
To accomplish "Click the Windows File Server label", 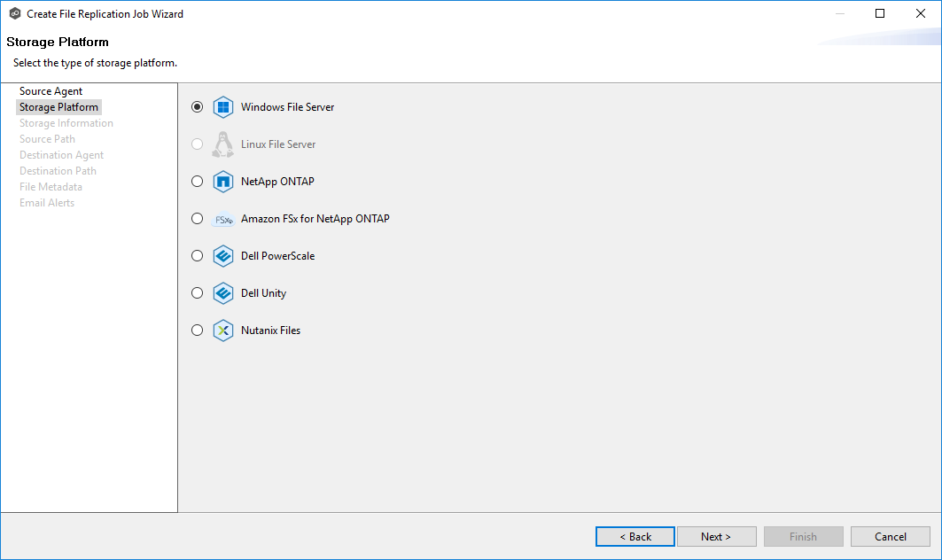I will point(287,107).
